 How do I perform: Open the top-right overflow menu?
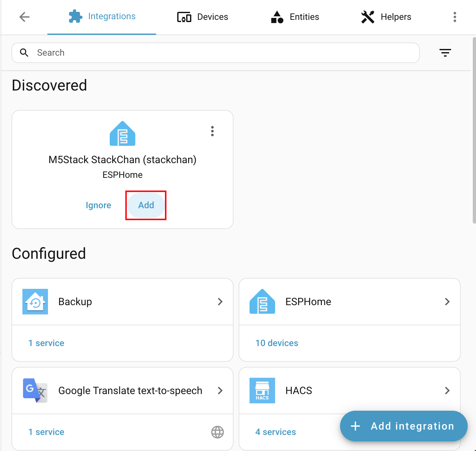(455, 17)
